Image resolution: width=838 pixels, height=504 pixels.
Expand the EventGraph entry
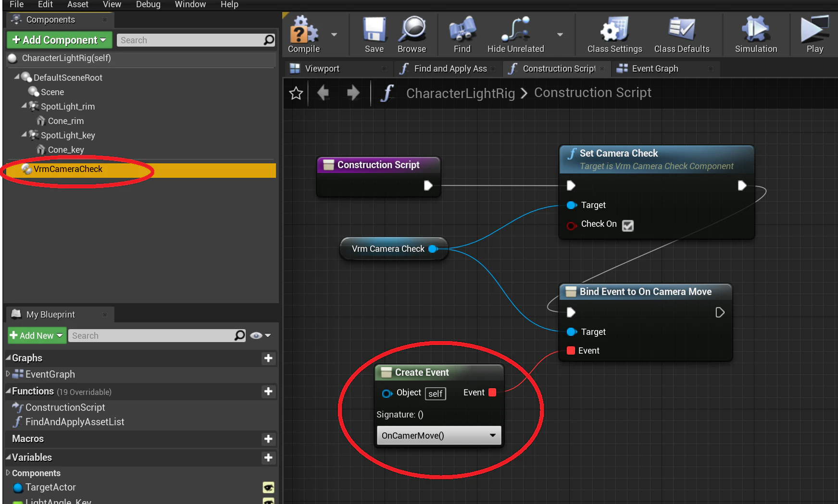click(x=8, y=373)
